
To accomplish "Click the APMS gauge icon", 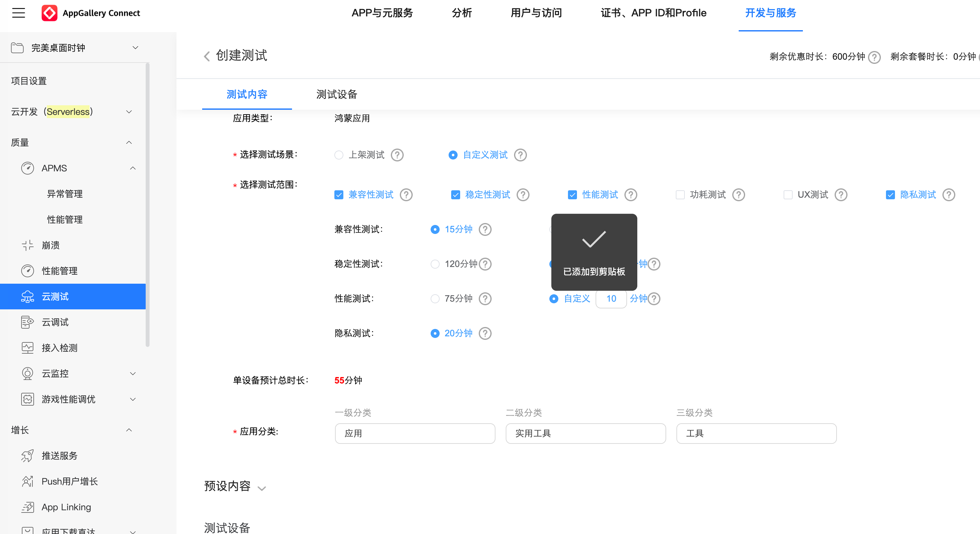I will point(27,168).
